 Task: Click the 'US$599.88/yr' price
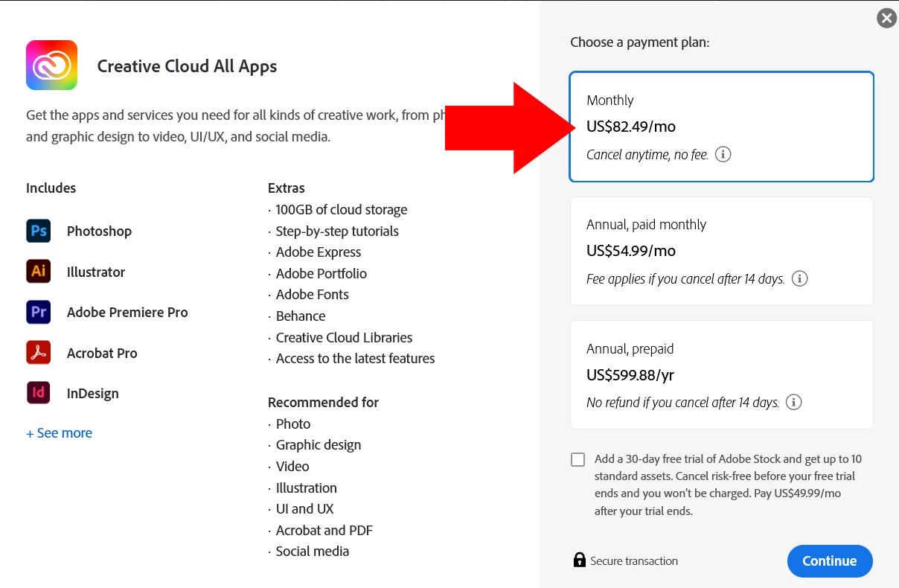630,375
